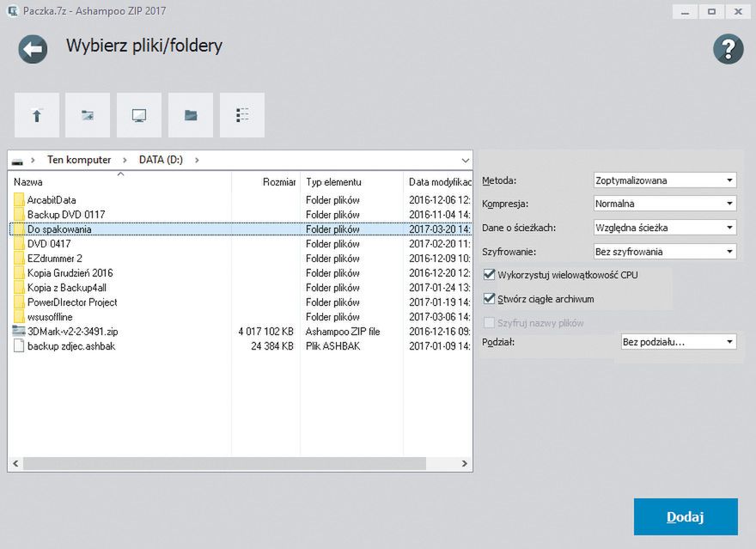Click the horizontal scrollbar thumb
This screenshot has width=756, height=549.
(225, 464)
